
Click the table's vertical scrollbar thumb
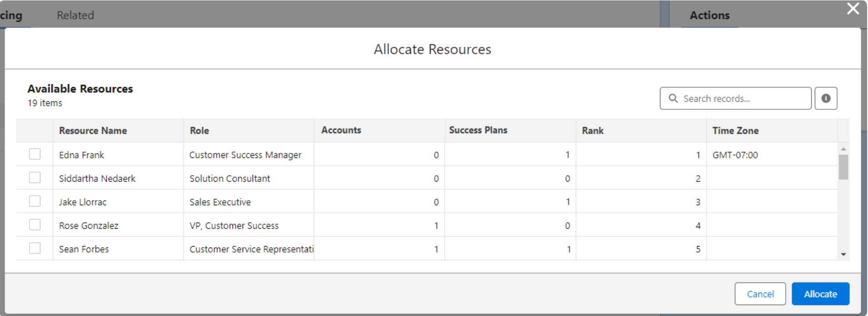[x=843, y=167]
